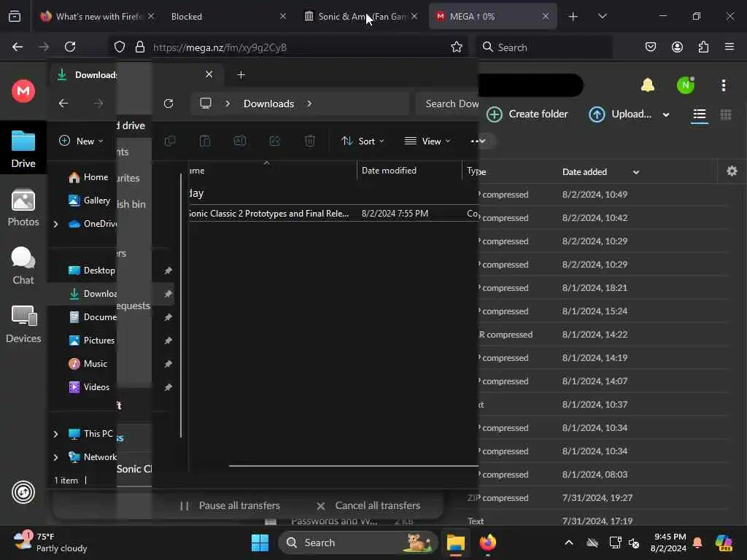Open Windows Start menu
The height and width of the screenshot is (560, 747).
tap(260, 542)
